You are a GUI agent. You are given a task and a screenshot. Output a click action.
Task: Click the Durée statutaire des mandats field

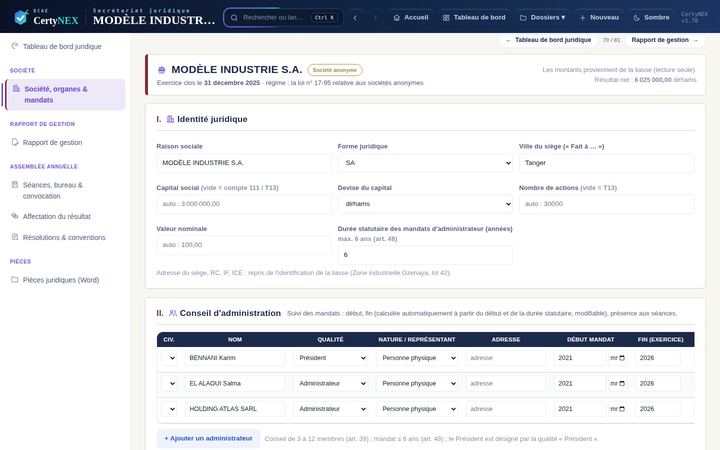pos(425,255)
